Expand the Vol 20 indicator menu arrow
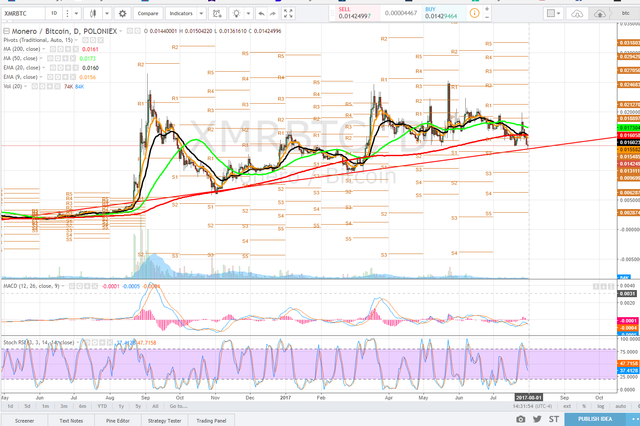The image size is (640, 426). pos(26,87)
